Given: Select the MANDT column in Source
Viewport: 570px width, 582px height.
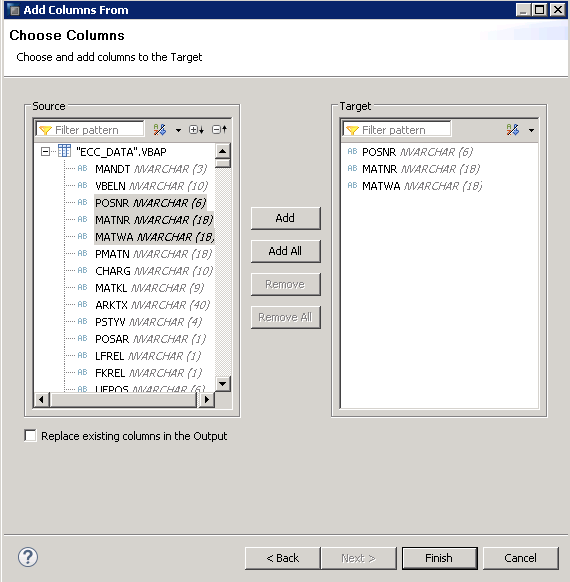Looking at the screenshot, I should point(151,169).
